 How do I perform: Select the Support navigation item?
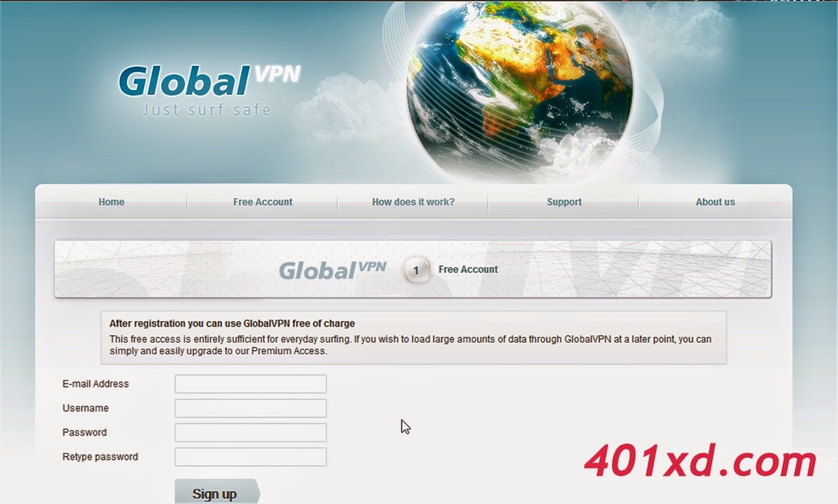[x=564, y=202]
